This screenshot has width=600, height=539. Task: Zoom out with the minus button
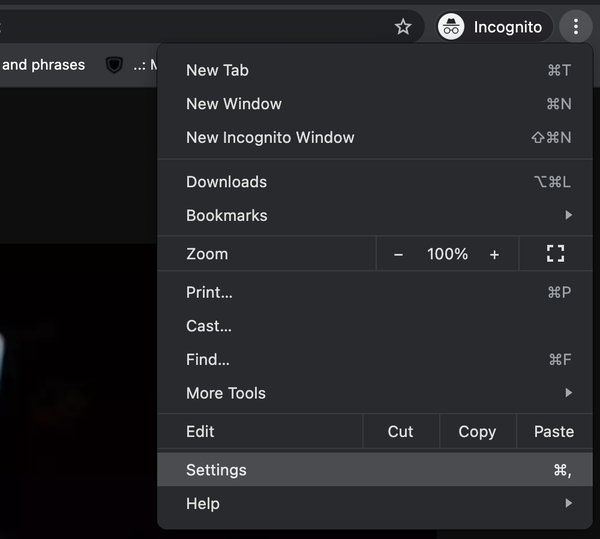[398, 254]
